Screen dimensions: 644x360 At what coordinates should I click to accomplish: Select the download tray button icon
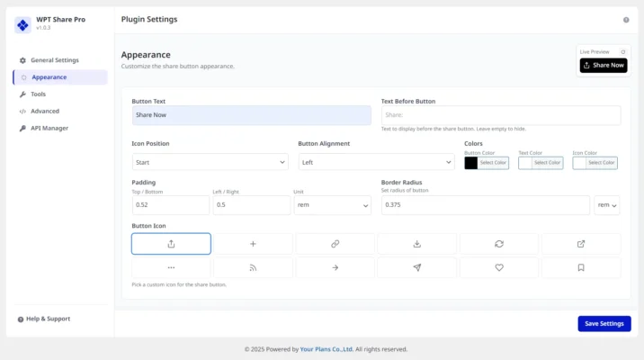click(x=416, y=244)
